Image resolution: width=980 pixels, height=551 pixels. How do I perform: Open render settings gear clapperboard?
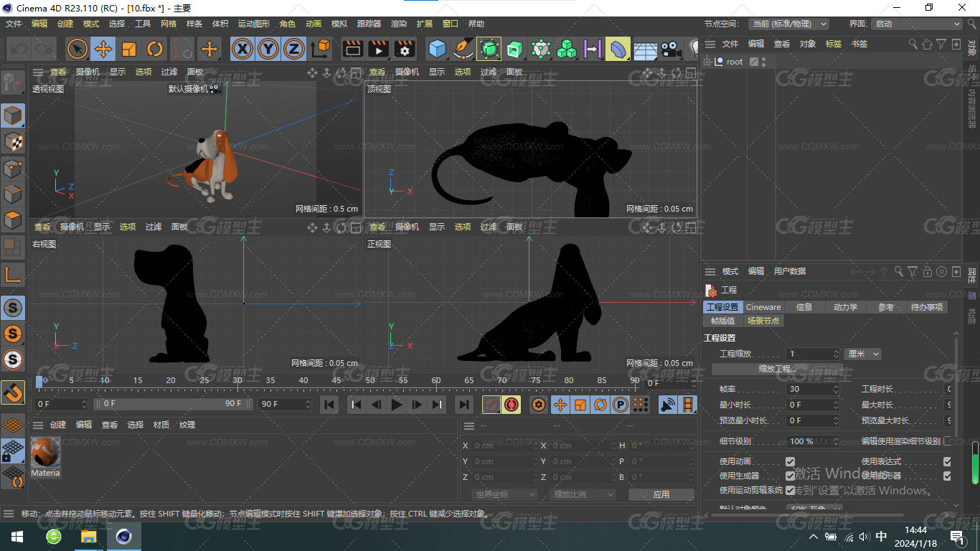[405, 49]
